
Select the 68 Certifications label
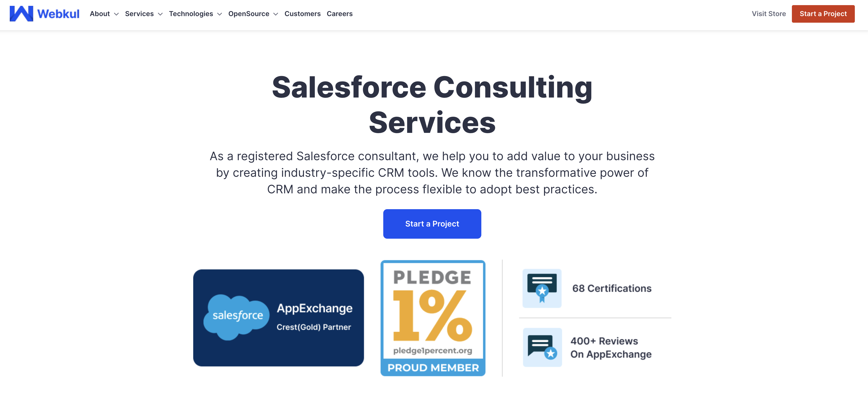[x=612, y=288]
